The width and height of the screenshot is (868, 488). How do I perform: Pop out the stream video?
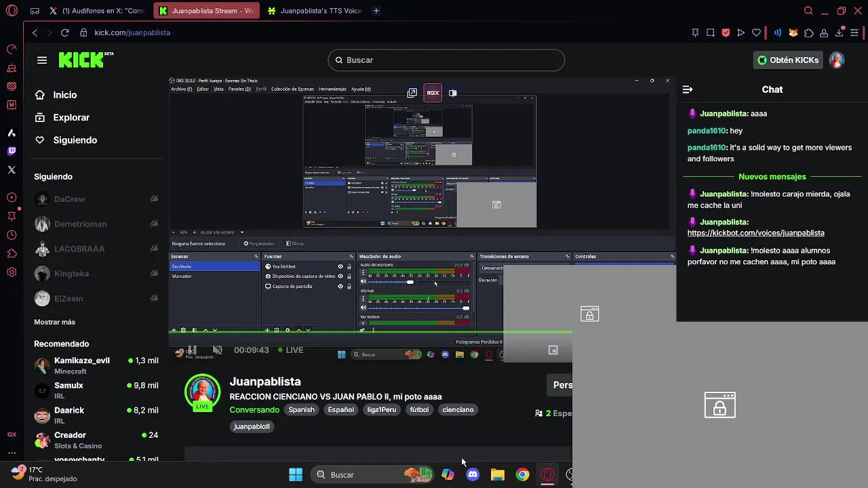[x=412, y=93]
